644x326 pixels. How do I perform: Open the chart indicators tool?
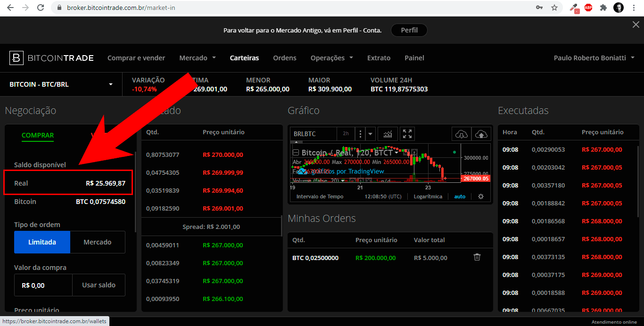(387, 134)
